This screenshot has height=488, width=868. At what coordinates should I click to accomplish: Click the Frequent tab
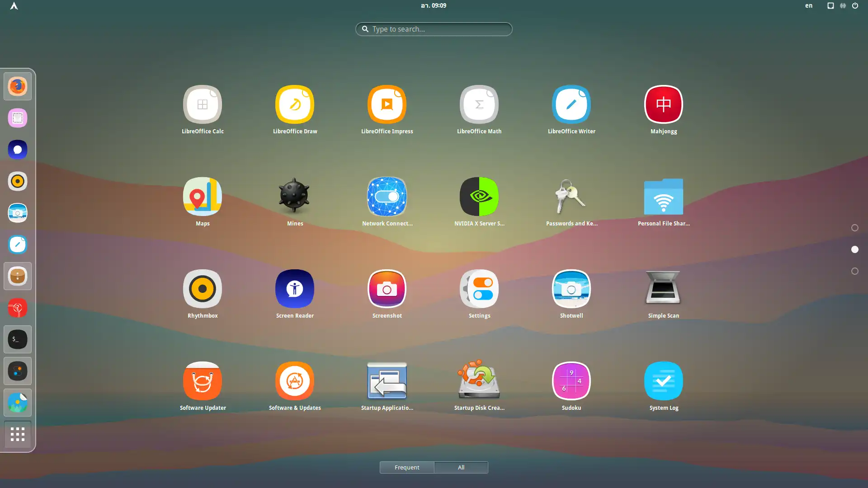coord(406,467)
